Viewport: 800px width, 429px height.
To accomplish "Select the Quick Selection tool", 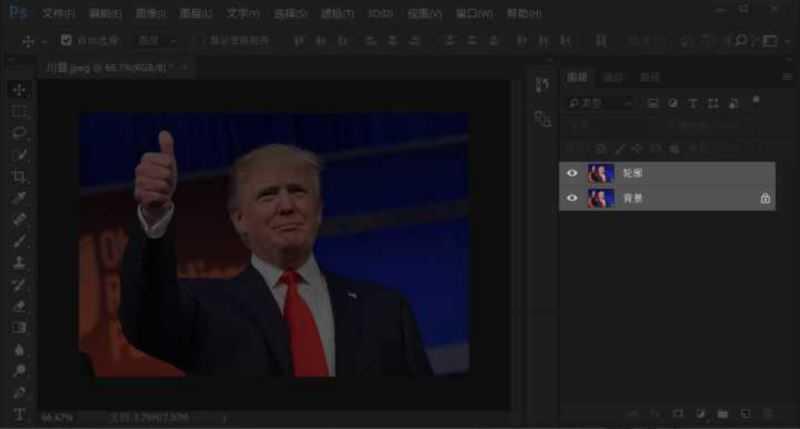I will 19,155.
